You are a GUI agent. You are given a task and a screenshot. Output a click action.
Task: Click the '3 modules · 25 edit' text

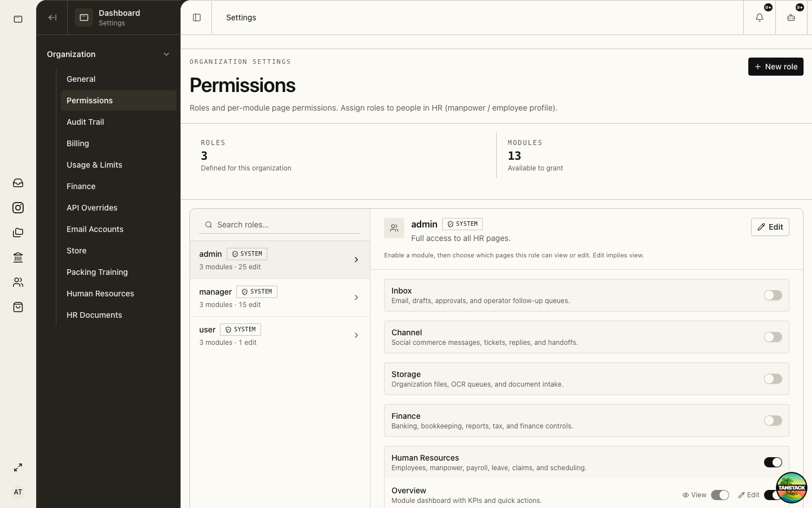coord(230,267)
